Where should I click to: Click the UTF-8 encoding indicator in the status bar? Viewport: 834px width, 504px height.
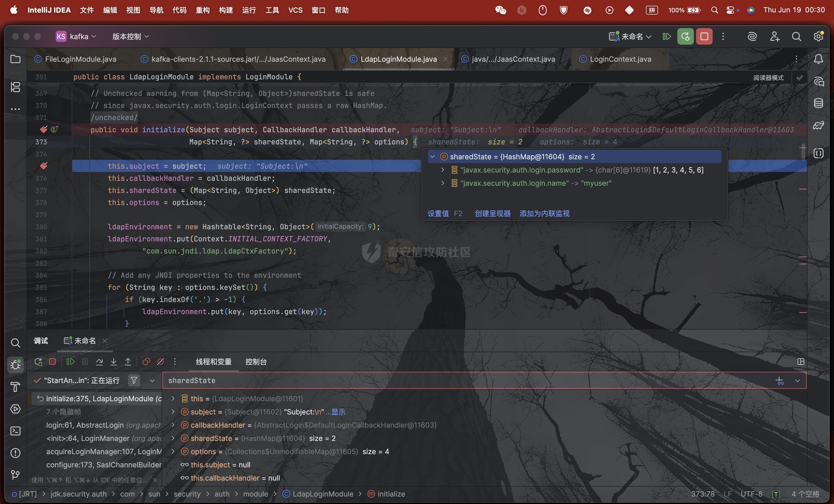click(x=752, y=494)
